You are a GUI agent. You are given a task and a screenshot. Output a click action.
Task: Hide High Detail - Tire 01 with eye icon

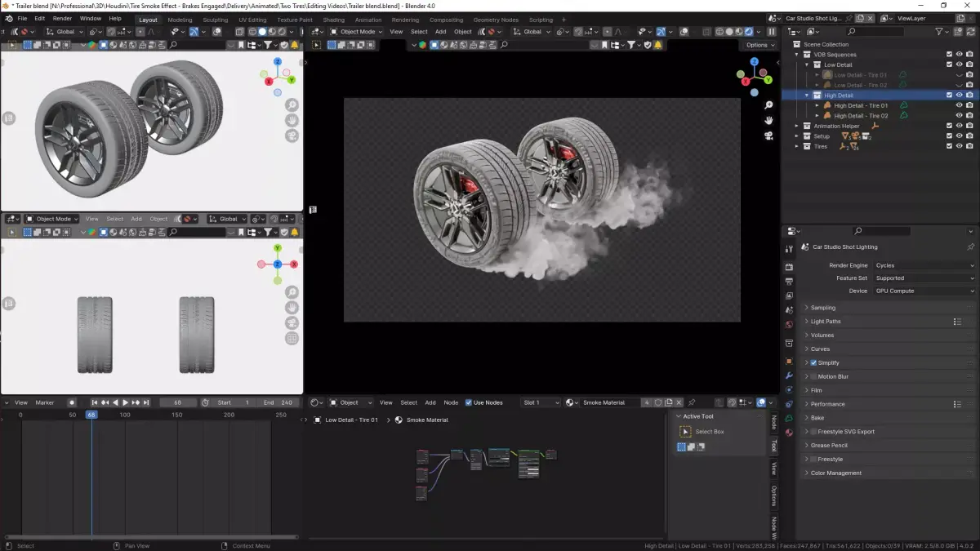[960, 105]
